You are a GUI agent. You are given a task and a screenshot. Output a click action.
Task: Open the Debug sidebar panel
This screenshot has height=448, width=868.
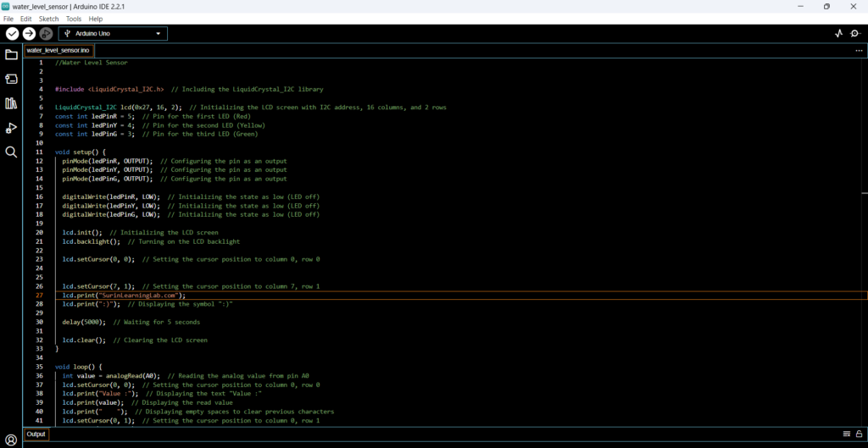11,129
